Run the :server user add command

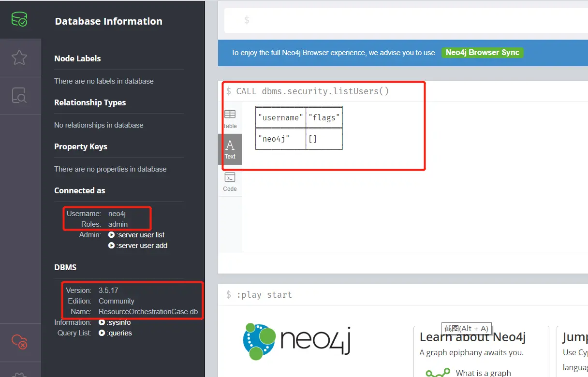[142, 246]
